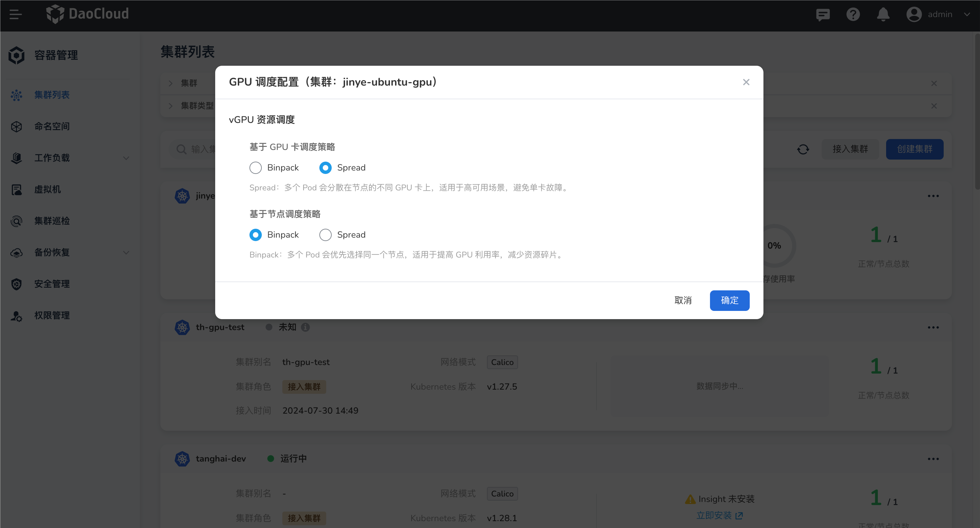Open the notifications bell
The image size is (980, 528).
click(883, 14)
